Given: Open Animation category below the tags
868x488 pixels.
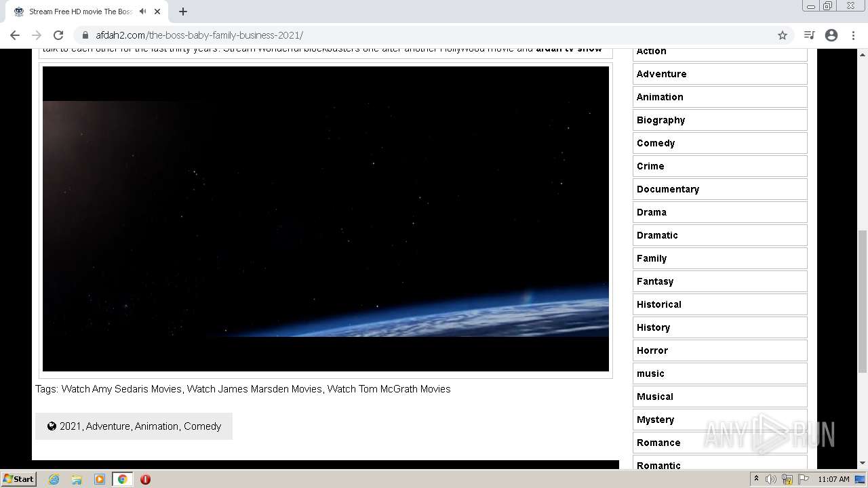Looking at the screenshot, I should click(x=157, y=426).
